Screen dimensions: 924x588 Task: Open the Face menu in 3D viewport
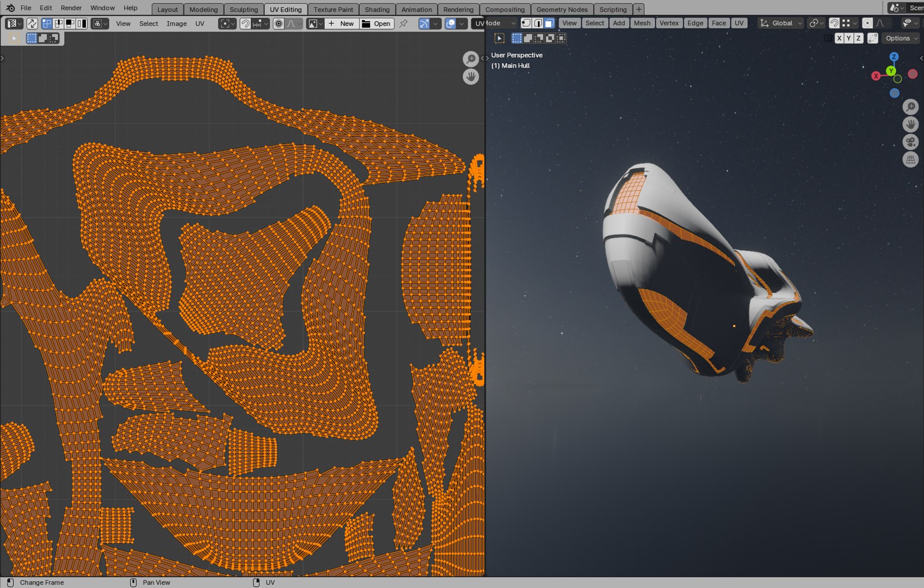(718, 23)
